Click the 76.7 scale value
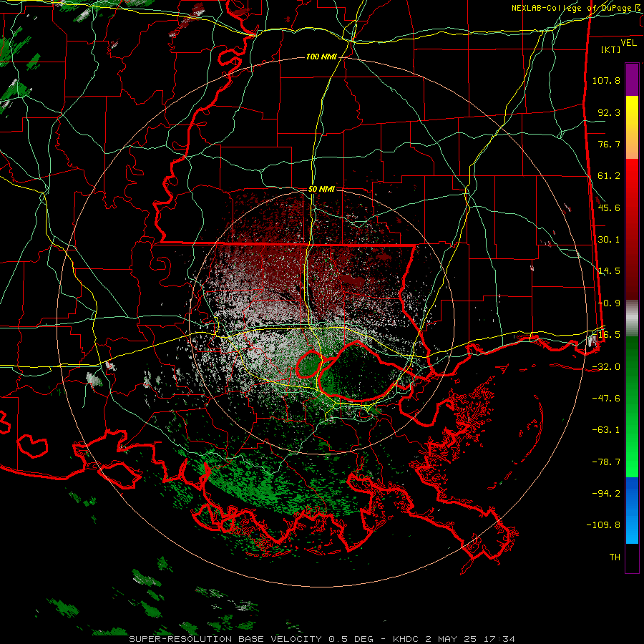Screen dimensions: 644x644 point(609,144)
